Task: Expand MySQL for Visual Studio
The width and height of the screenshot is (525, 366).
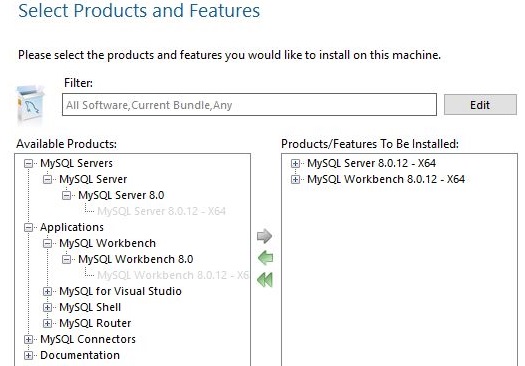Action: pos(48,292)
